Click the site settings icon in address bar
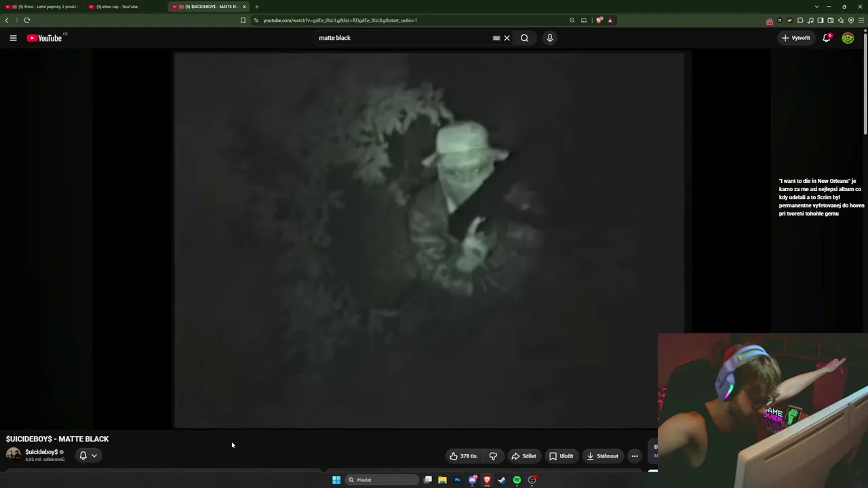The width and height of the screenshot is (868, 488). [x=256, y=20]
